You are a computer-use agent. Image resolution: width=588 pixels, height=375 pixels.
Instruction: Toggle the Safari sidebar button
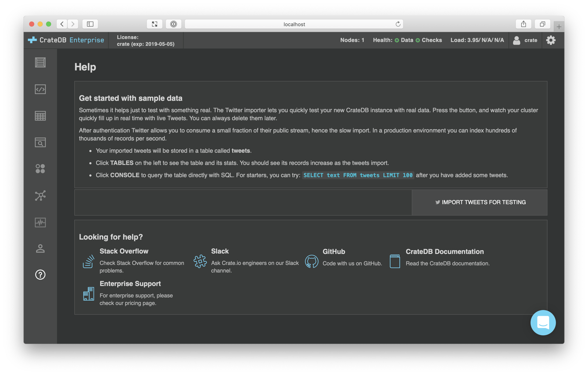tap(90, 24)
